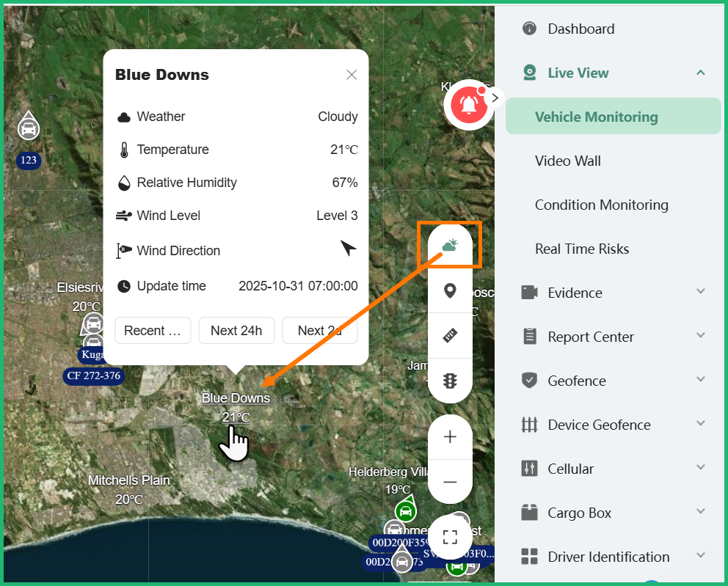Expand the Report Center section
Viewport: 728px width, 586px height.
click(x=700, y=337)
